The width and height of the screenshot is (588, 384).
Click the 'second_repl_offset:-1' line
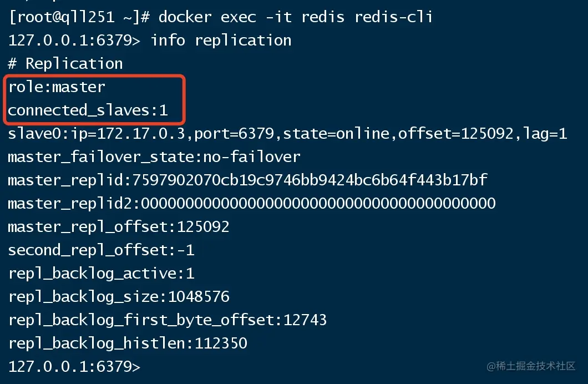click(101, 250)
